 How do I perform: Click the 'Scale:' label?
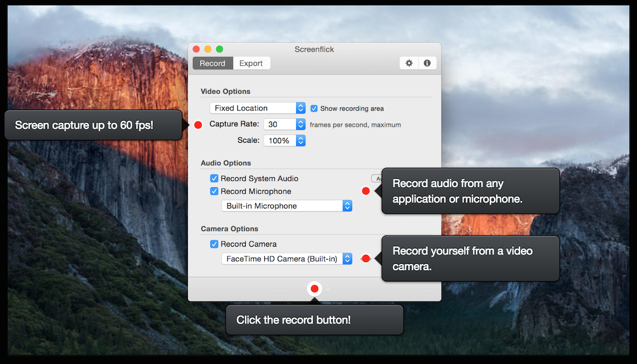[248, 141]
